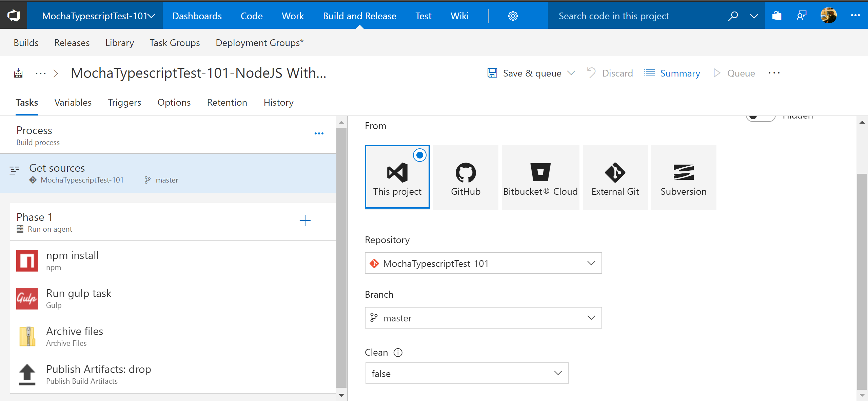This screenshot has width=868, height=401.
Task: Click the Archive files task icon
Action: tap(26, 336)
